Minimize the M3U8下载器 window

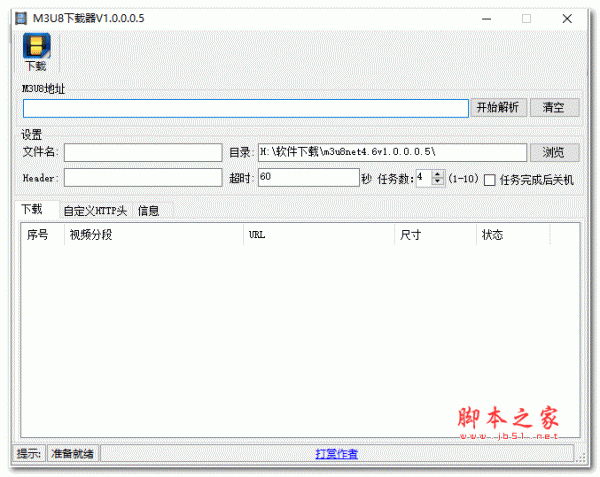[x=486, y=19]
